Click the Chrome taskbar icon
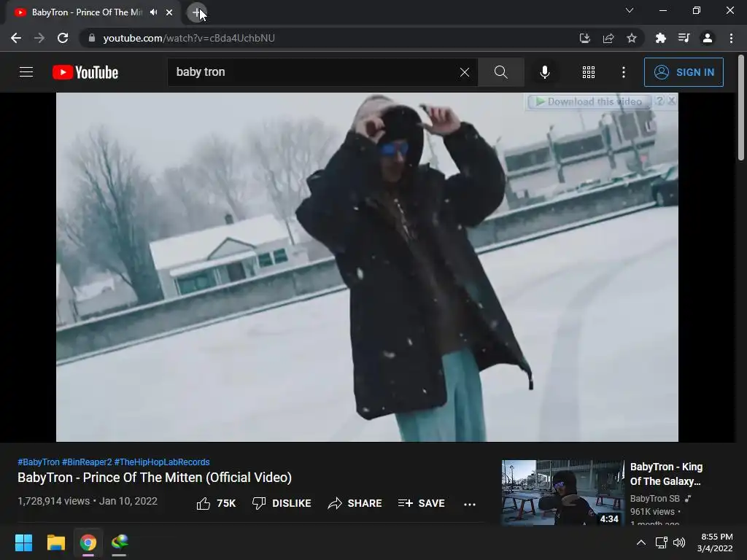Viewport: 747px width, 560px height. point(88,542)
